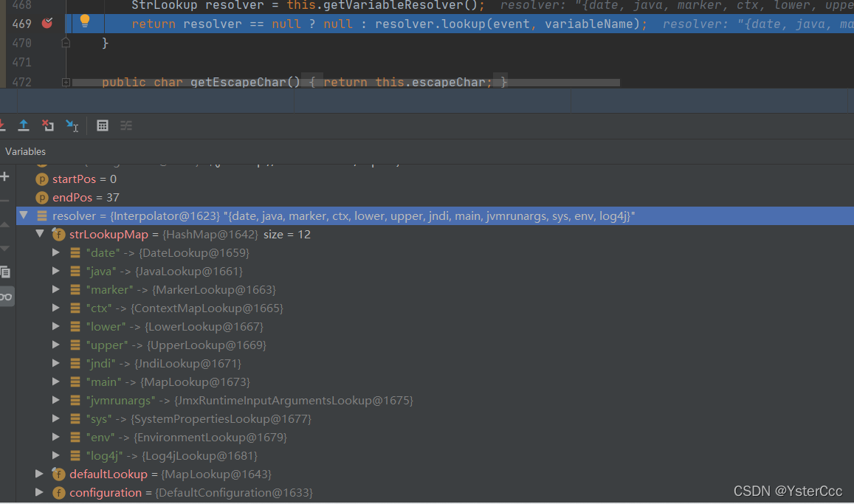Open the Evaluate Expression calculator icon

(x=103, y=125)
